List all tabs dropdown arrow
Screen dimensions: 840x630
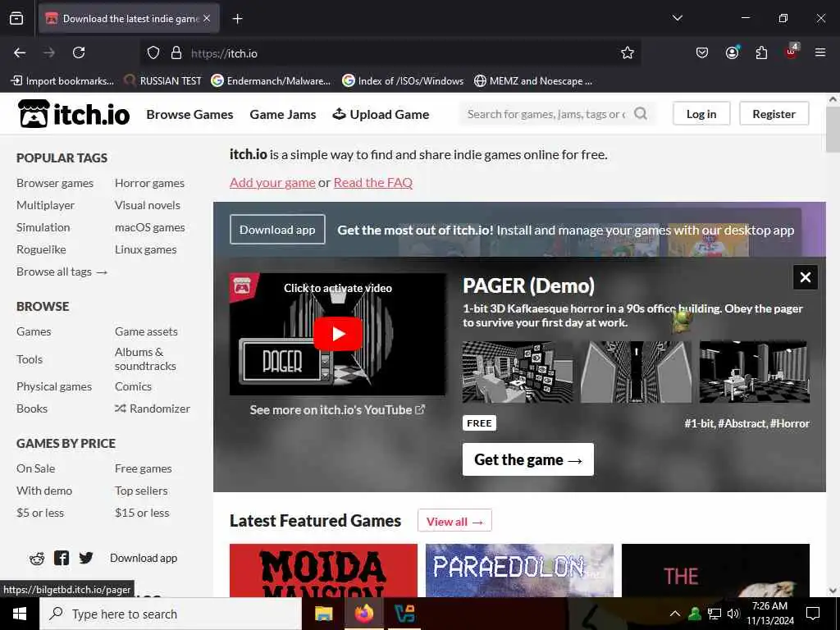[677, 18]
